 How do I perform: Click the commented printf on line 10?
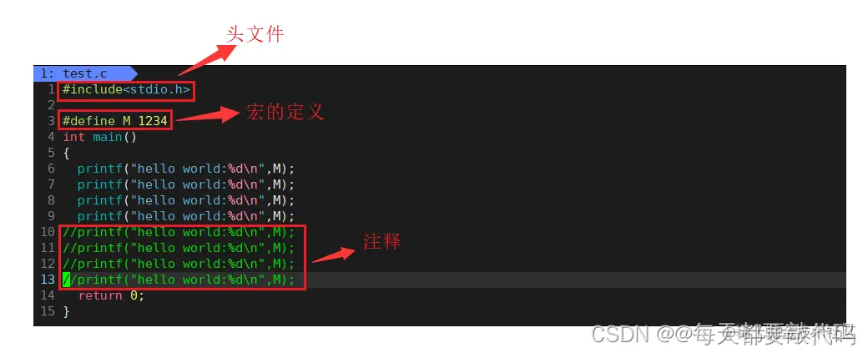coord(179,232)
